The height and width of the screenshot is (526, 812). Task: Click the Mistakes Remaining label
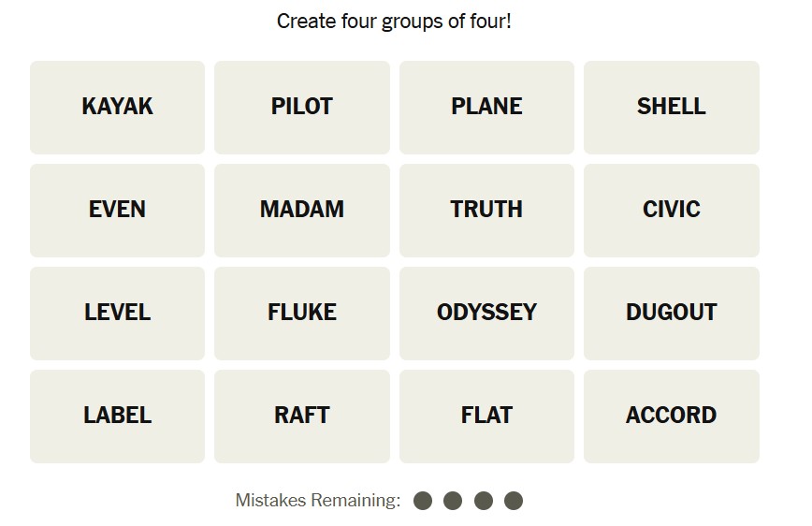317,501
